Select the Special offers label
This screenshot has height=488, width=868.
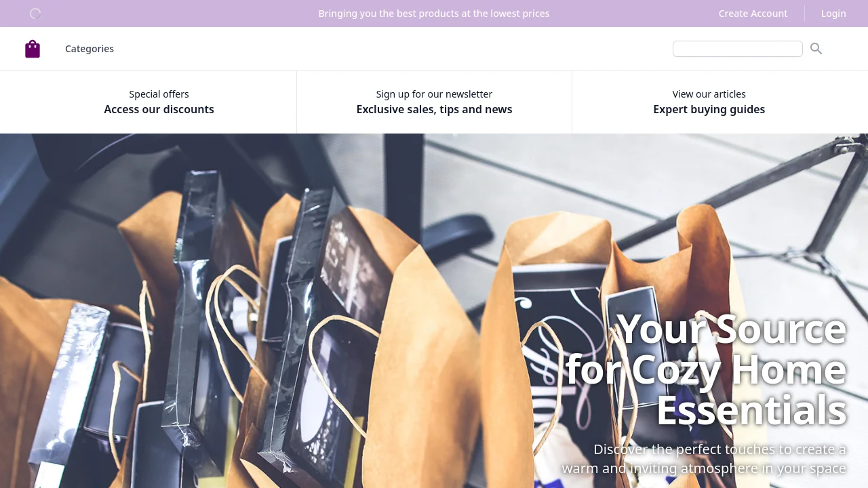(x=159, y=94)
